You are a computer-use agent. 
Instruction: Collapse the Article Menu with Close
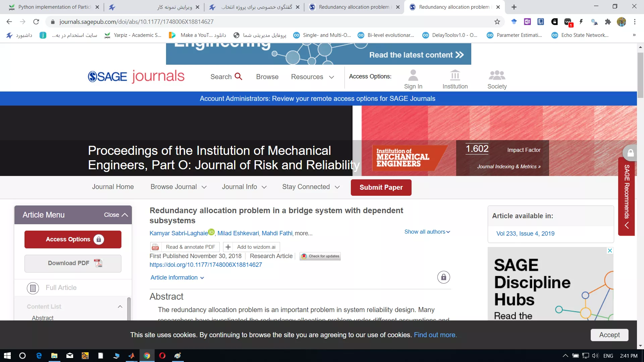[x=116, y=215]
